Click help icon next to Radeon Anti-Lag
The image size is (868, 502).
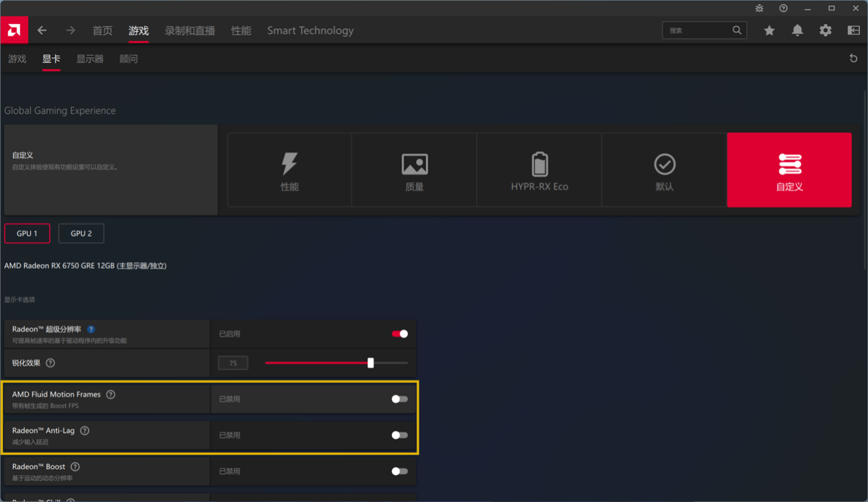(85, 431)
